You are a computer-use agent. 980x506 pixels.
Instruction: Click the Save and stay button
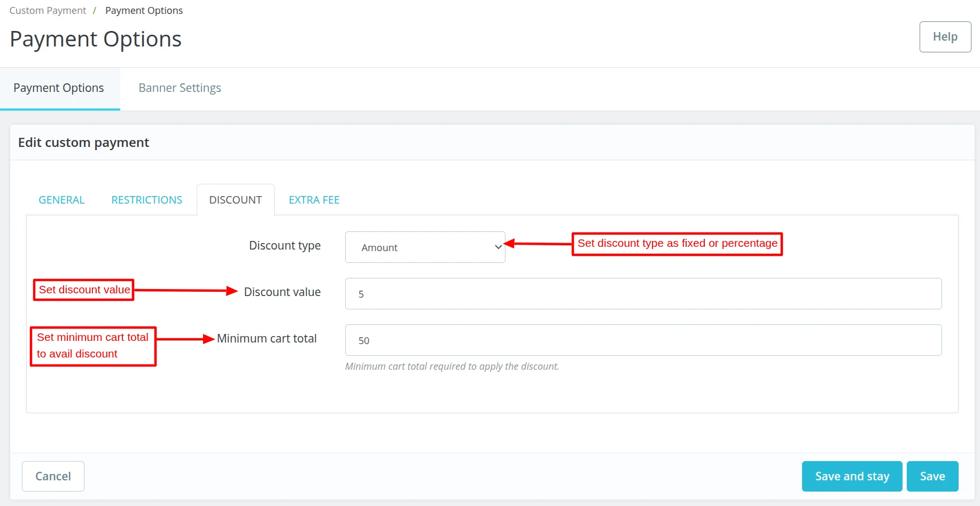click(x=852, y=476)
